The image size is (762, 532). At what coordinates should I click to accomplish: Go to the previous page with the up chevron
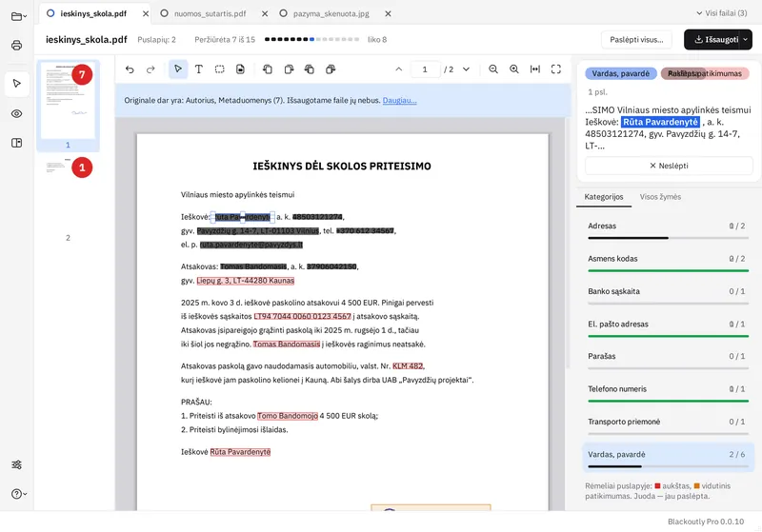tap(398, 69)
